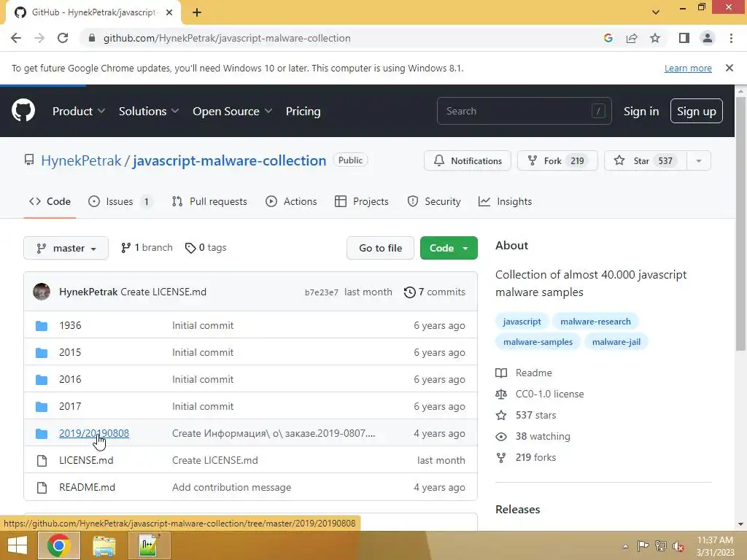Click the 2016 folder icon
Image resolution: width=747 pixels, height=560 pixels.
[42, 379]
